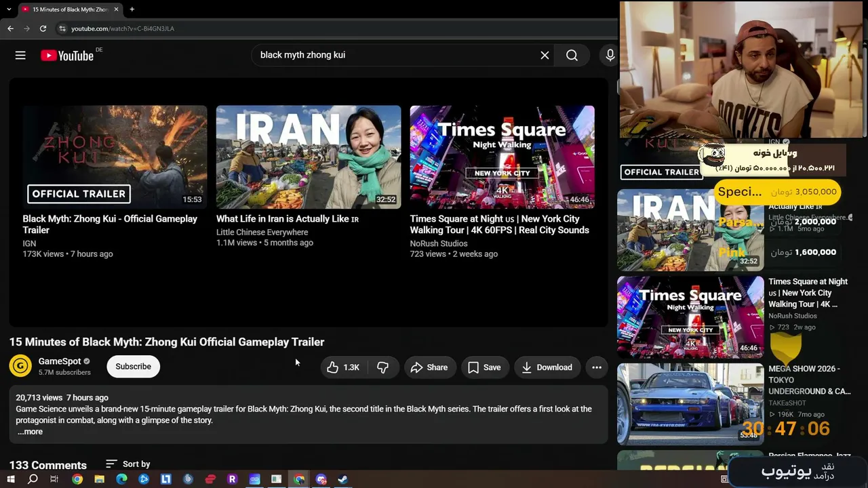
Task: Click the '5.7M subscribers' text
Action: point(64,373)
